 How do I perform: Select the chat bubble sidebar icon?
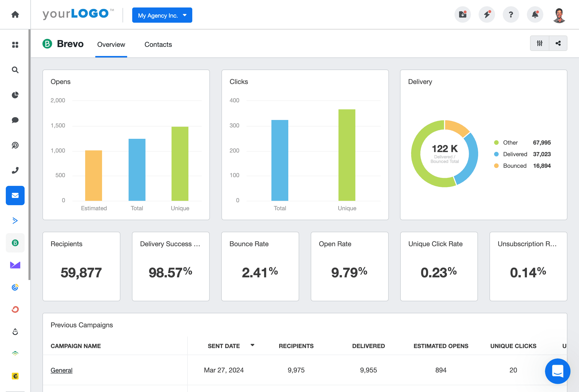coord(15,120)
